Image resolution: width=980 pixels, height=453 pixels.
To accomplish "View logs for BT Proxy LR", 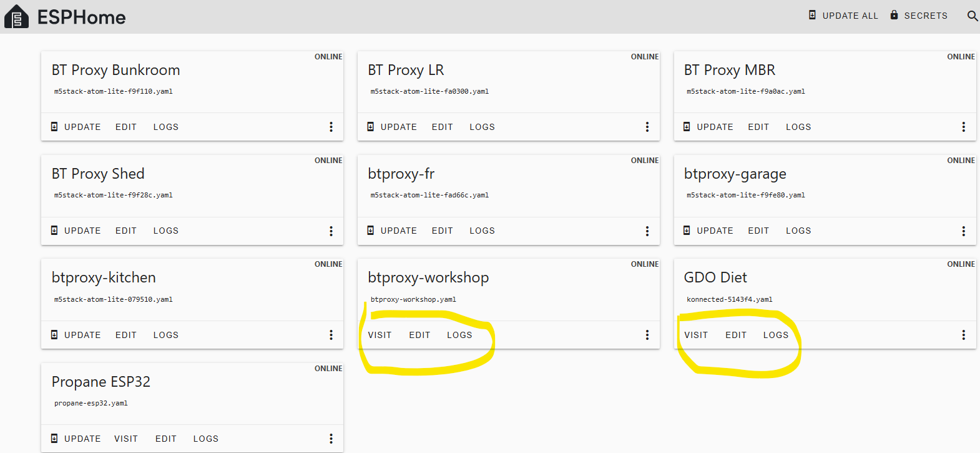I will 483,127.
